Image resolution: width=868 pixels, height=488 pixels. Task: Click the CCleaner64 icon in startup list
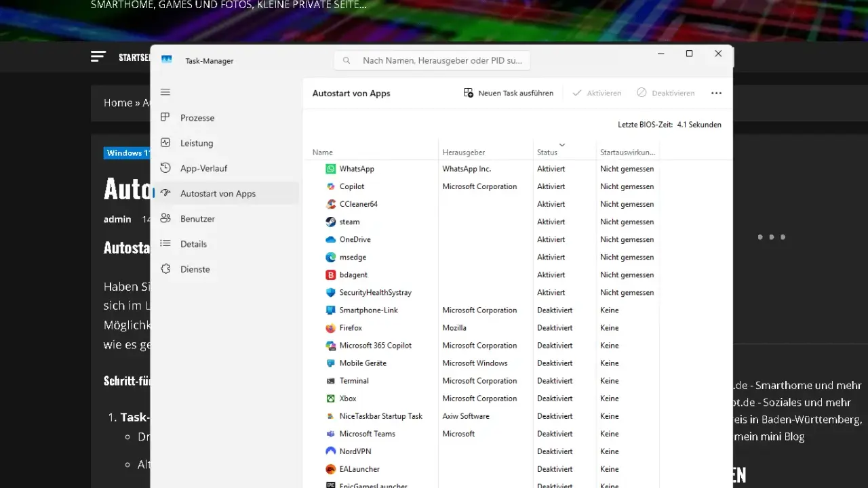point(330,204)
